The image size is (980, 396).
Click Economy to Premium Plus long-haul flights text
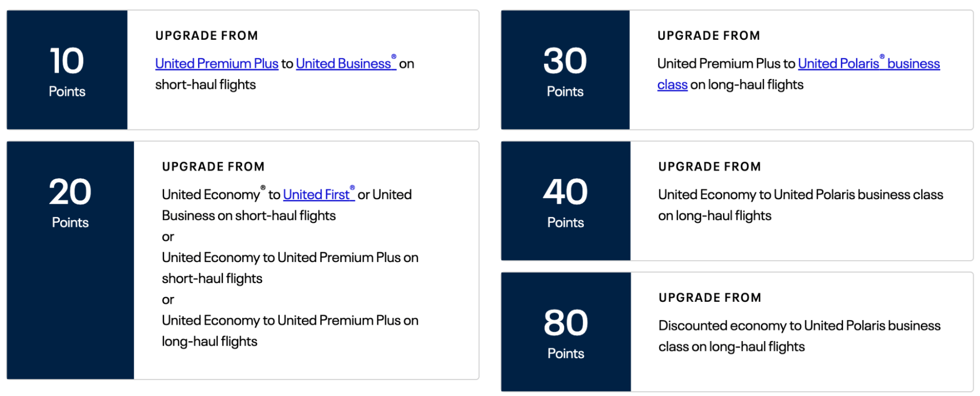coord(290,321)
